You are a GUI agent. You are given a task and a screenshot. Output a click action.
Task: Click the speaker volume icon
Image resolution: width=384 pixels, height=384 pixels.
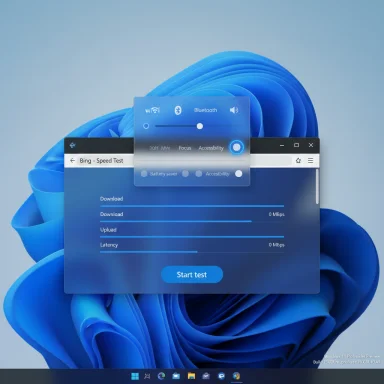[234, 110]
